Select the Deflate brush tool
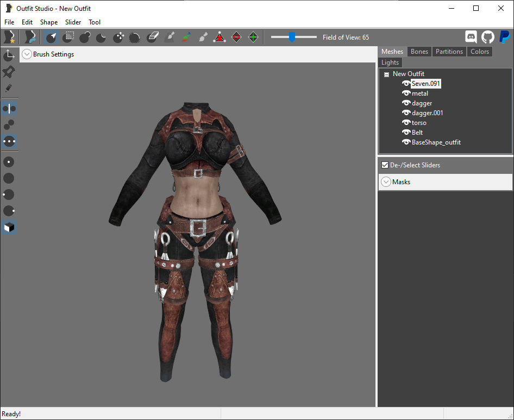The height and width of the screenshot is (420, 514). (101, 37)
